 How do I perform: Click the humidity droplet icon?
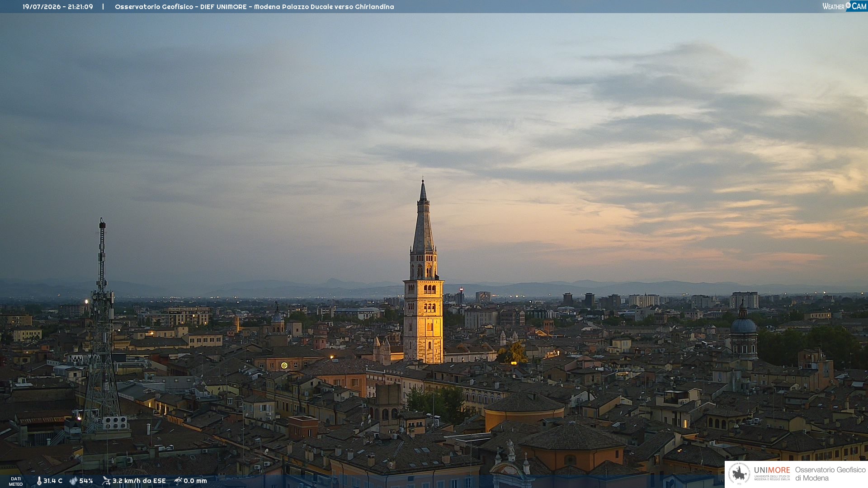point(73,481)
